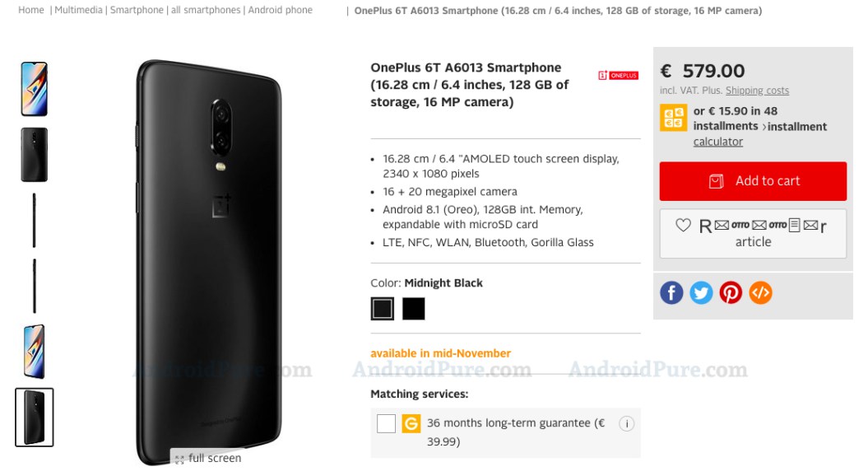Pin product with Pinterest icon
868x476 pixels.
(731, 292)
